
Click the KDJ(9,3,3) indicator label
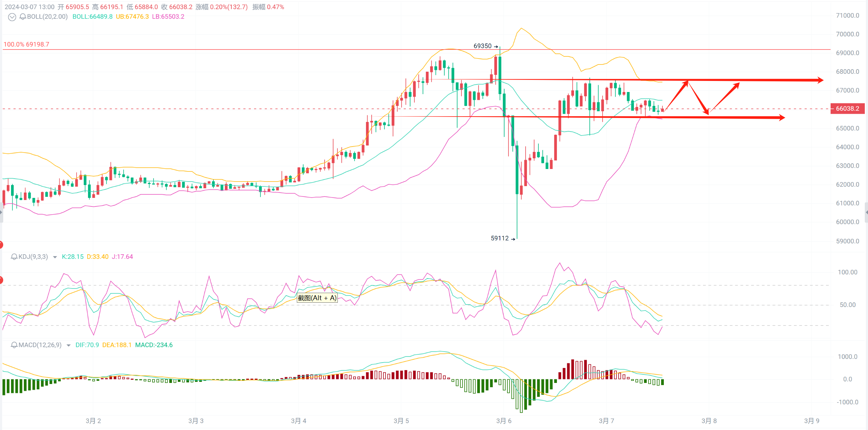[33, 257]
